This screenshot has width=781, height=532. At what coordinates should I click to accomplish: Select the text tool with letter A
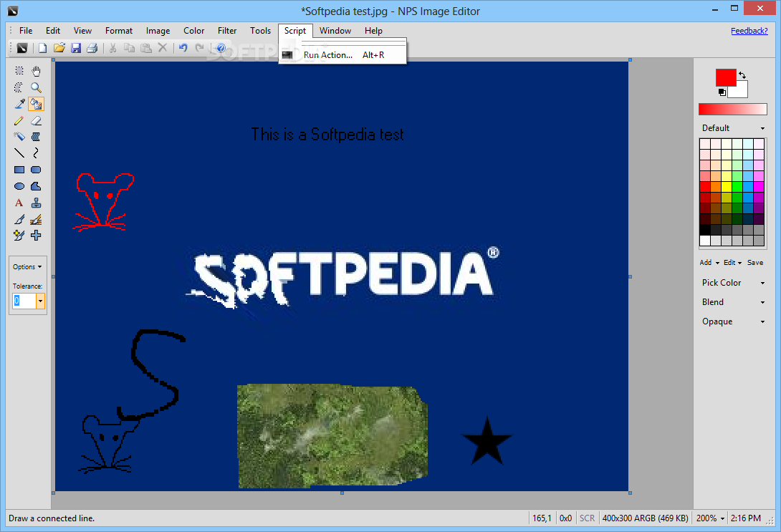point(19,203)
